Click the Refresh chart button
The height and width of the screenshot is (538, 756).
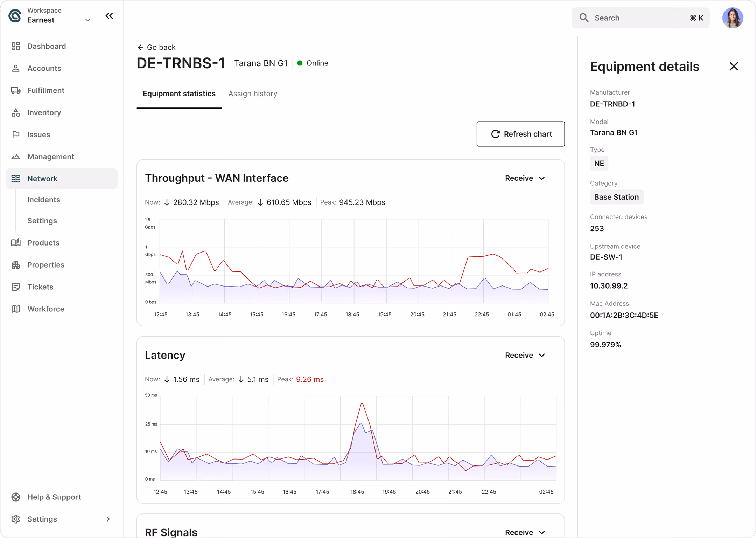tap(520, 134)
